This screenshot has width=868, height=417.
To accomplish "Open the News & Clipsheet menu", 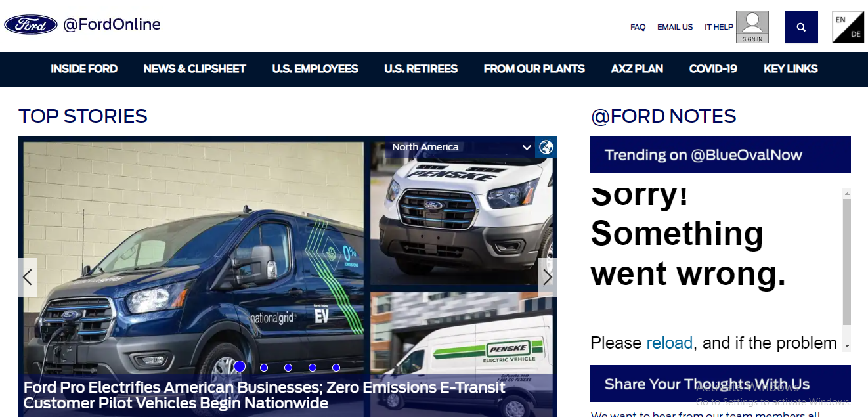I will (x=195, y=69).
